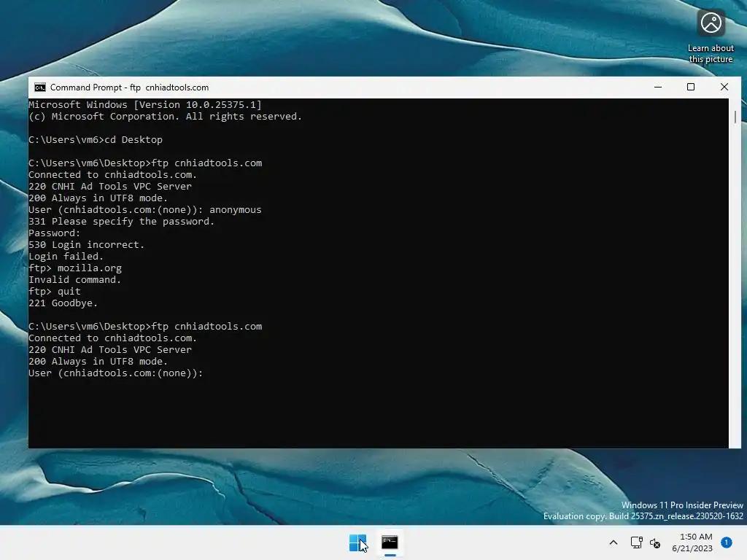
Task: Close the Command Prompt window
Action: click(724, 87)
